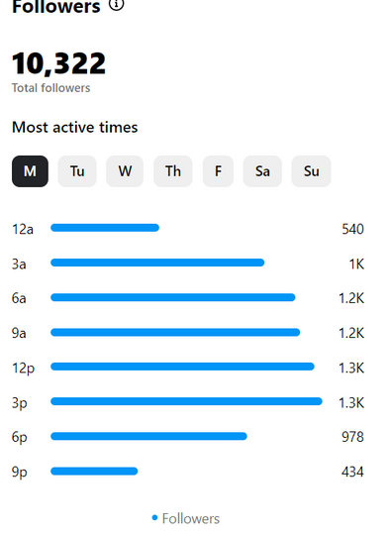Select the Su day chip
The width and height of the screenshot is (392, 533).
click(x=311, y=171)
